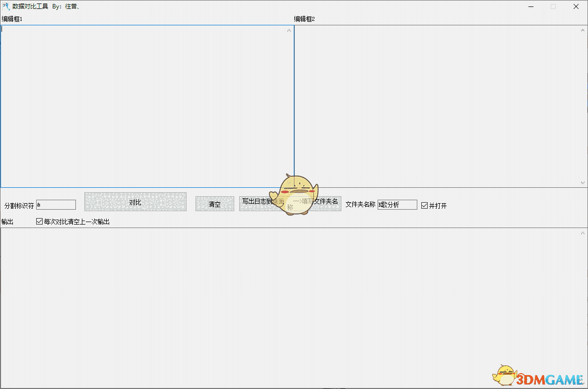Click inside the 输出 output area
This screenshot has height=389, width=588.
click(x=293, y=298)
